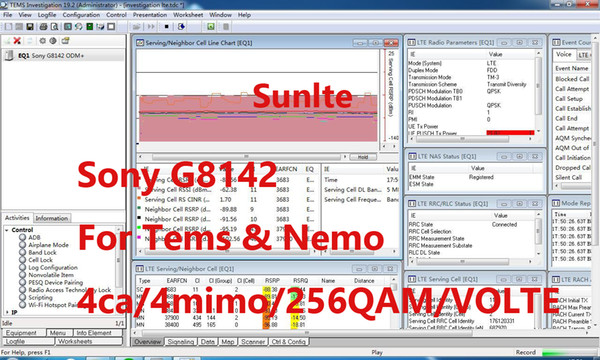Image resolution: width=600 pixels, height=360 pixels.
Task: Open Print Preview from the toolbar
Action: click(x=54, y=26)
